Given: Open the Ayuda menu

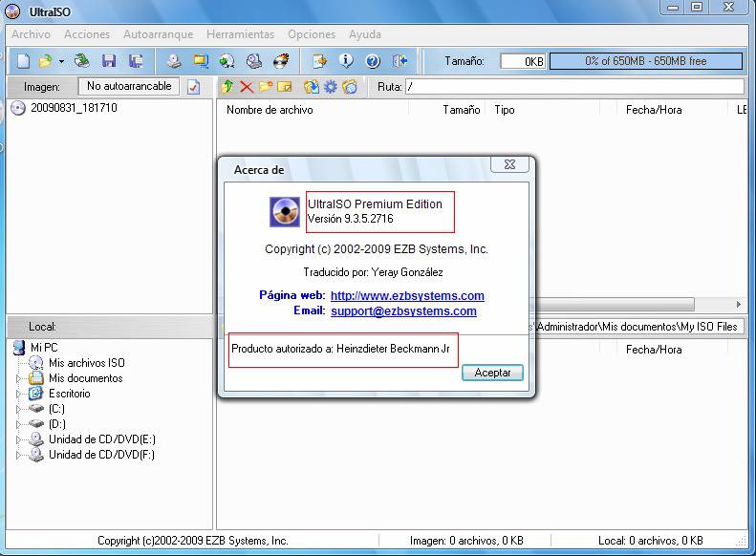Looking at the screenshot, I should 365,34.
